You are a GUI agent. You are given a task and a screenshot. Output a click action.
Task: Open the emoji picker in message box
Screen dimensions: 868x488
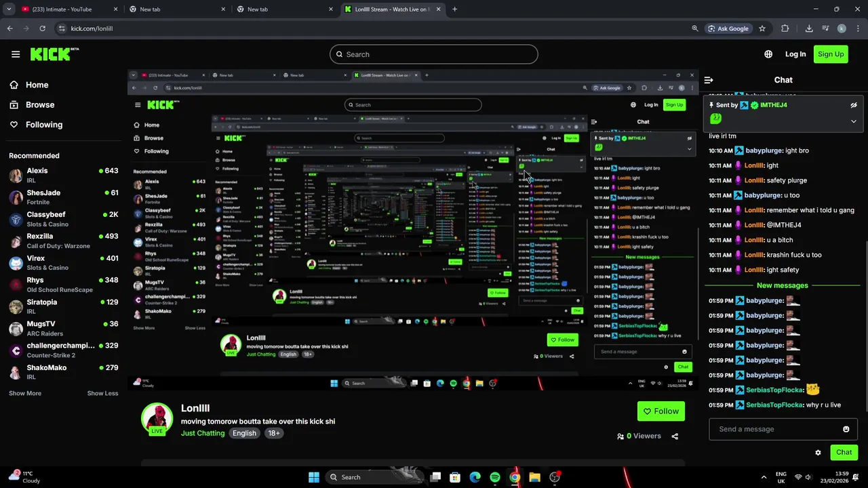click(846, 429)
